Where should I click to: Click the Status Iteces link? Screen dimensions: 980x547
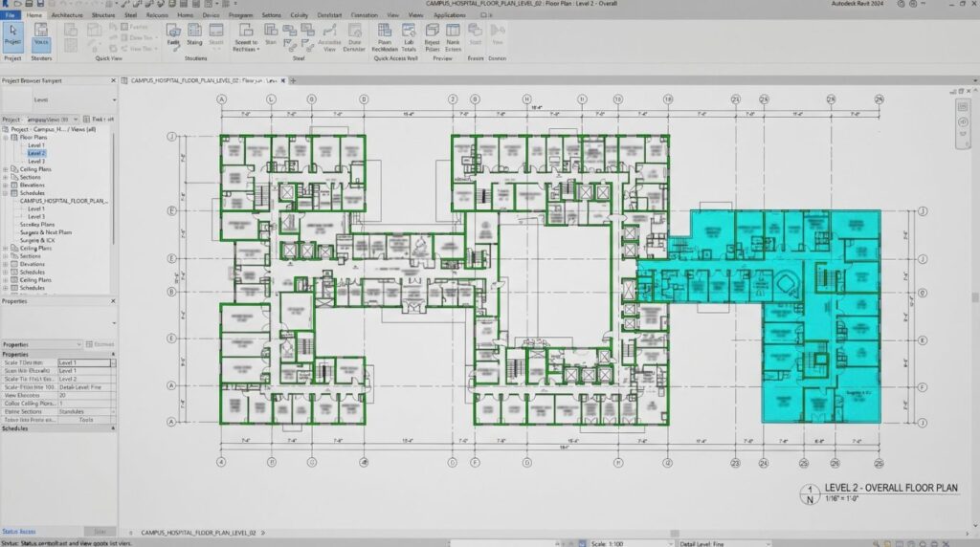pyautogui.click(x=19, y=532)
